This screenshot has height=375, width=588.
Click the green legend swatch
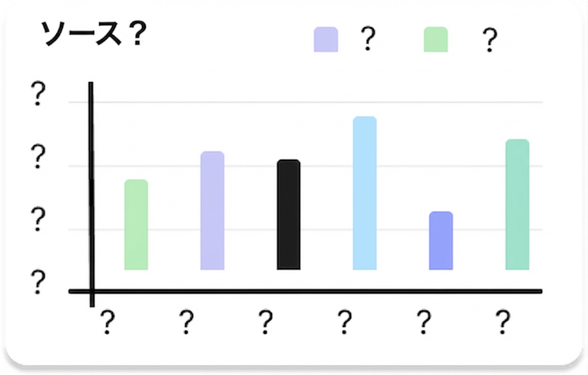(436, 40)
